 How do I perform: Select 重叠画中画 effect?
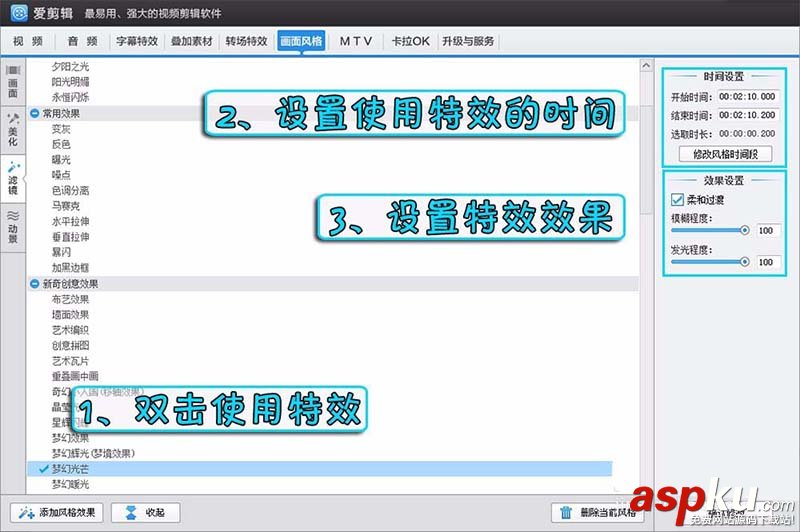(75, 376)
